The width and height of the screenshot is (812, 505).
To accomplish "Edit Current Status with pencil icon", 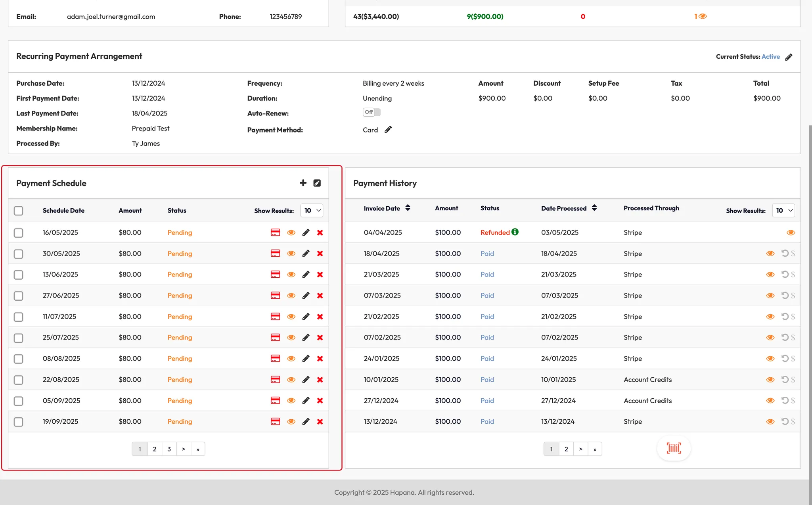I will pyautogui.click(x=789, y=57).
